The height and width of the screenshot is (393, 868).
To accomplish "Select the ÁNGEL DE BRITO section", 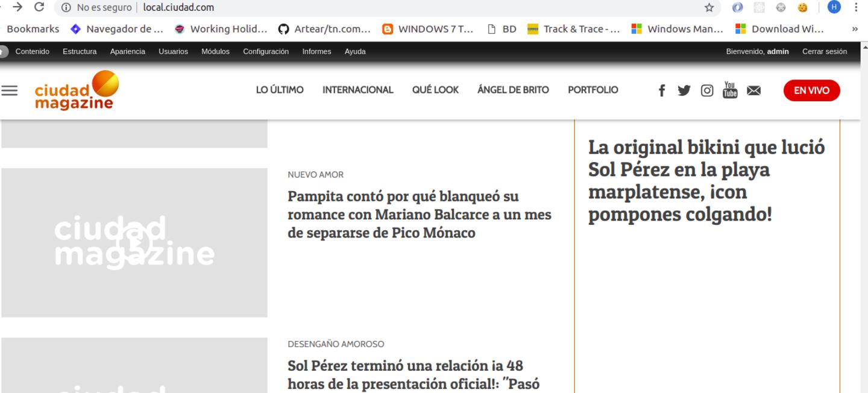I will click(x=513, y=90).
